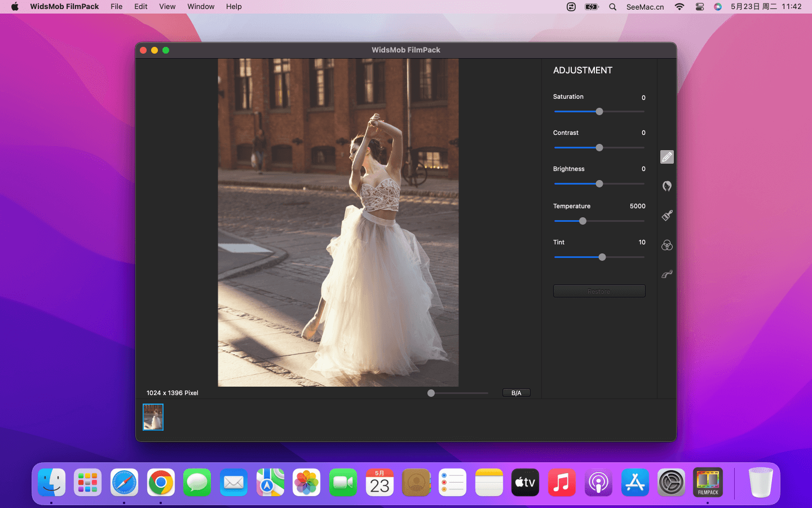Open the portrait face retouch panel

tap(667, 186)
